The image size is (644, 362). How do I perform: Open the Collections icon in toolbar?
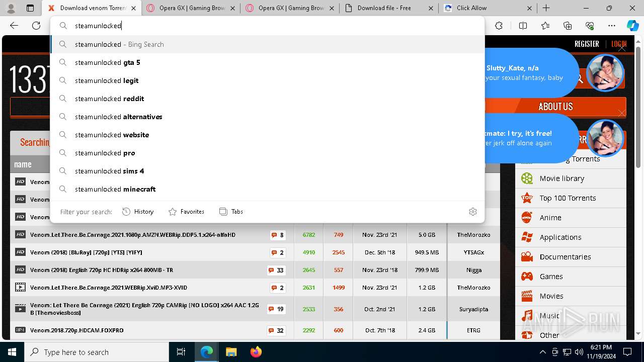[x=568, y=26]
